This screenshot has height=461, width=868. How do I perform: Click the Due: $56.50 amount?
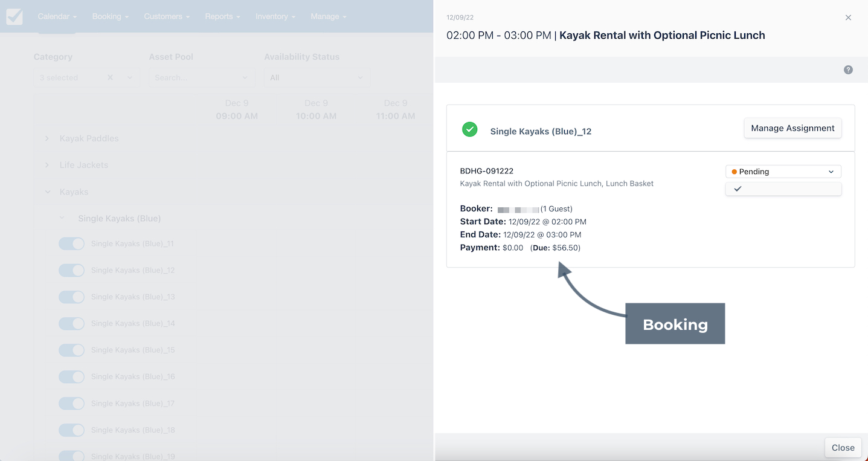click(555, 248)
